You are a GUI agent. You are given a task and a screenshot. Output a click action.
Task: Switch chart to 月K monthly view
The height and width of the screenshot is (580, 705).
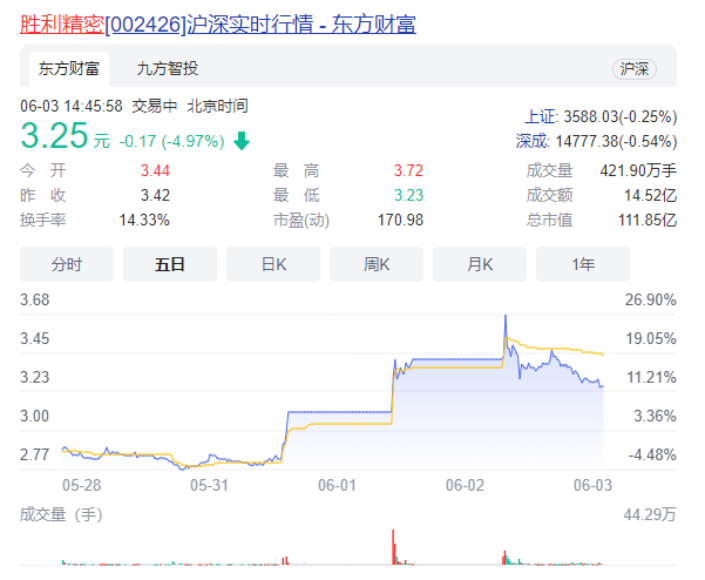(480, 264)
